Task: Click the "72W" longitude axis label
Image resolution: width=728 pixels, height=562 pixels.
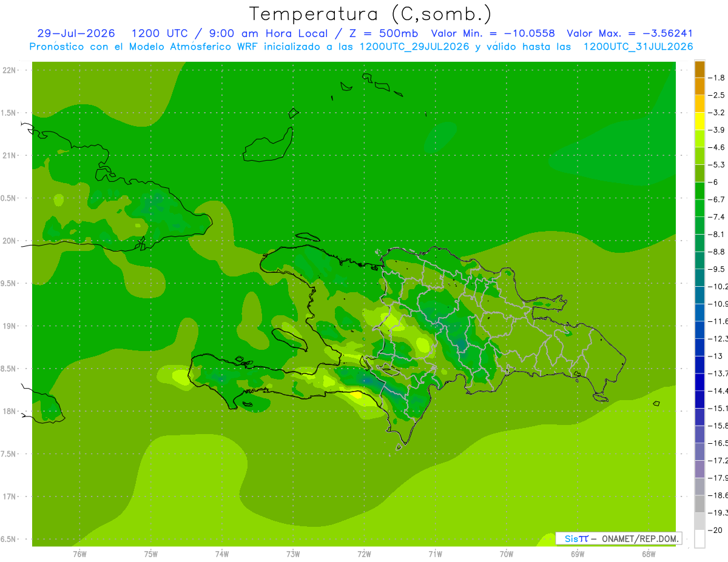Action: pyautogui.click(x=364, y=554)
